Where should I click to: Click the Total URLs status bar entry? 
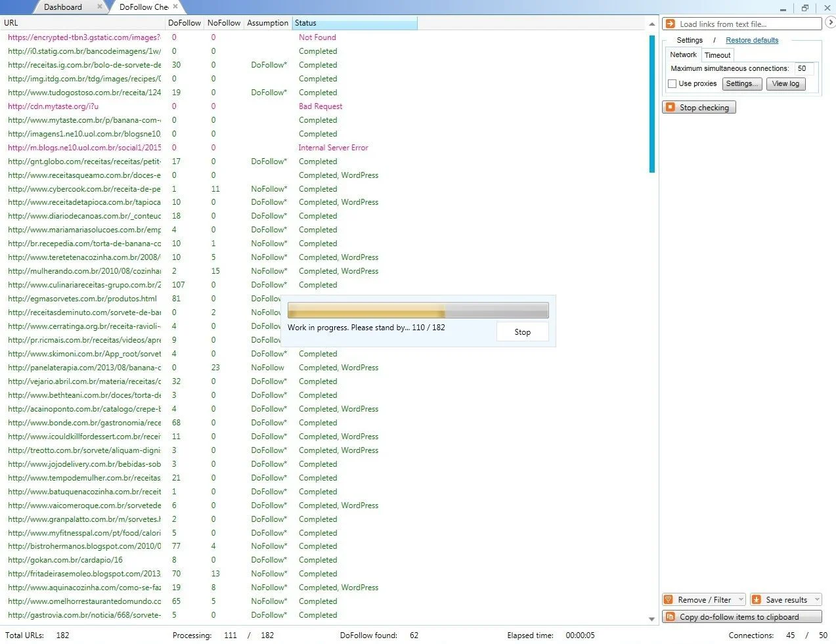pyautogui.click(x=37, y=635)
